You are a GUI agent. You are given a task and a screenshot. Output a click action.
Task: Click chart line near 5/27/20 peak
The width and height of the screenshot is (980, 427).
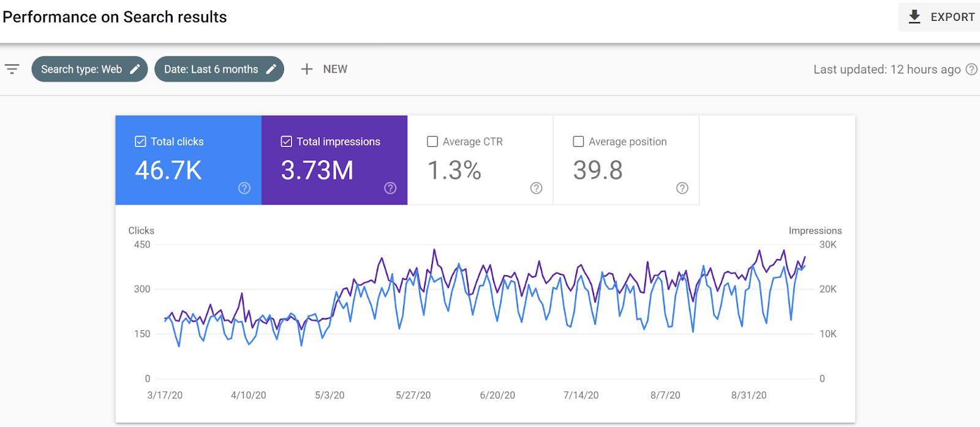434,250
